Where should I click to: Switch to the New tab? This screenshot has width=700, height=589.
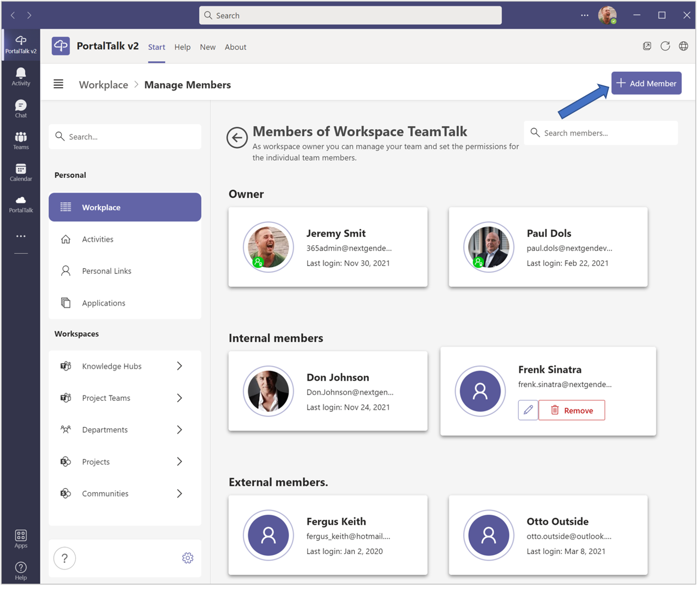(x=208, y=47)
